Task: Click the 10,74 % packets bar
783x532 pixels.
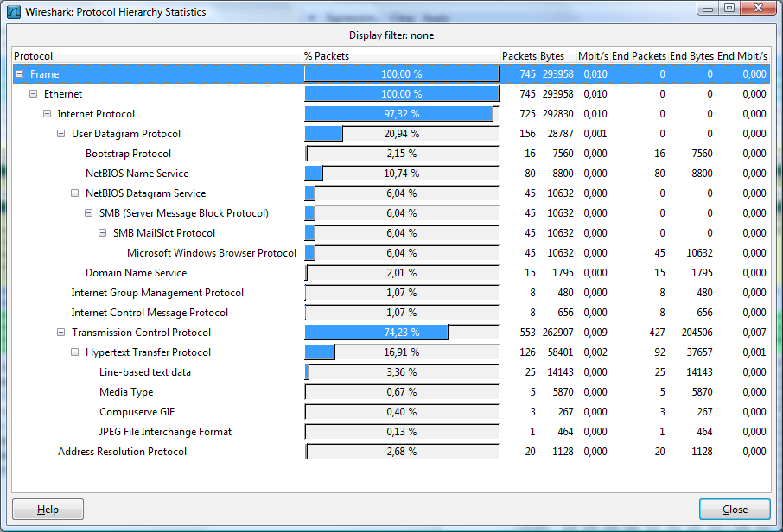Action: [x=402, y=174]
